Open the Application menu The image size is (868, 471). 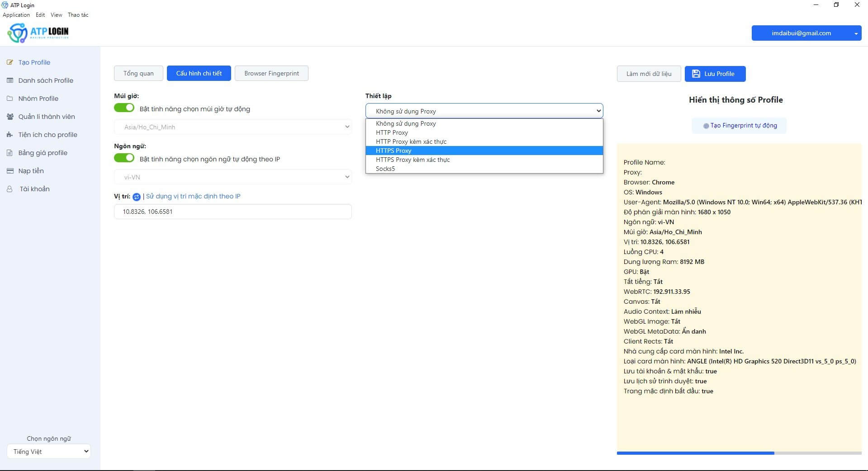pyautogui.click(x=16, y=15)
